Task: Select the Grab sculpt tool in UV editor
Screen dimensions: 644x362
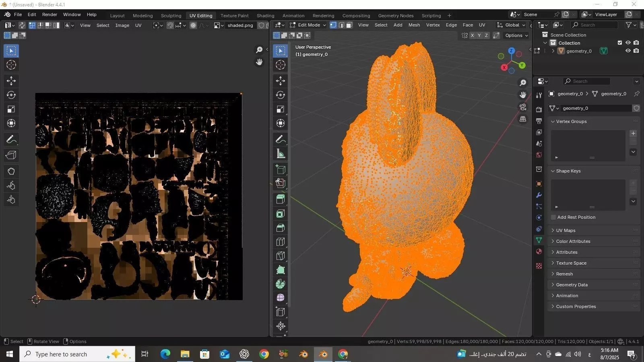Action: pos(11,171)
